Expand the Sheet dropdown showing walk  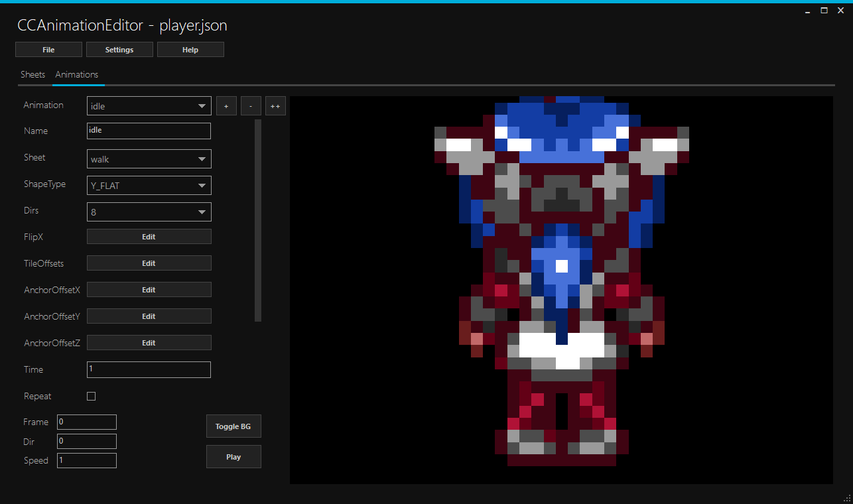149,159
